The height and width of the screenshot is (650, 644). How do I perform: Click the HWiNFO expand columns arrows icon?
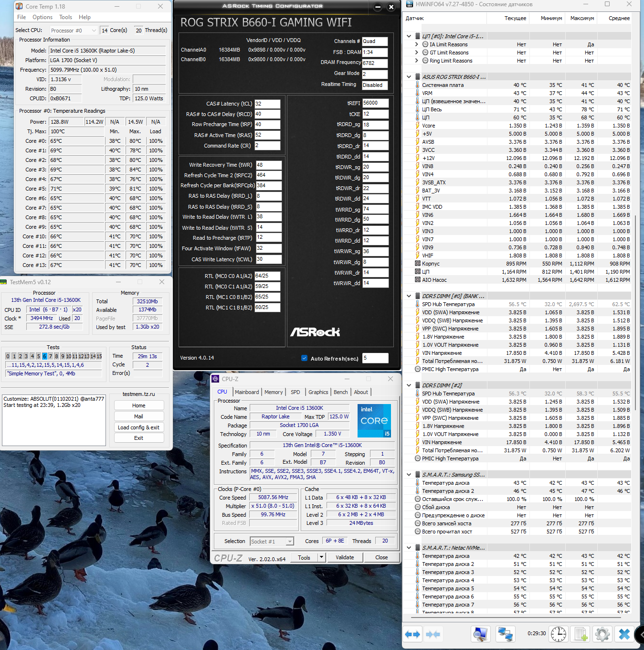tap(412, 634)
